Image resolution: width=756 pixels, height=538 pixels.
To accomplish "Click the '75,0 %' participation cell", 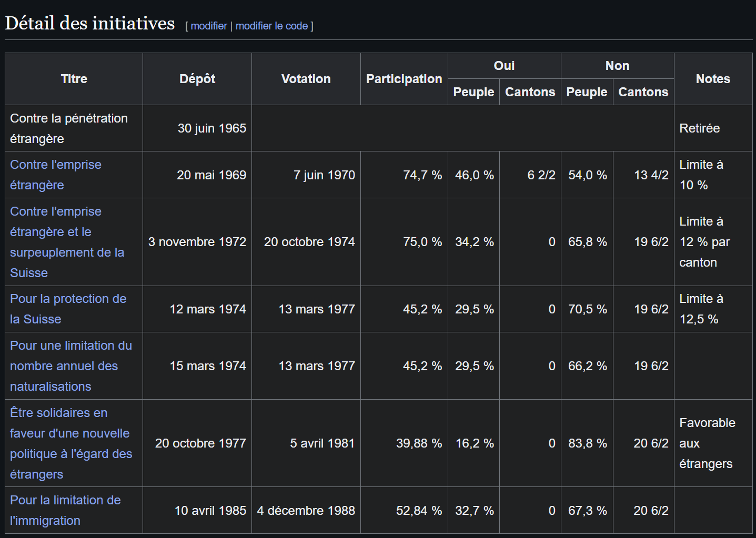I will point(404,242).
